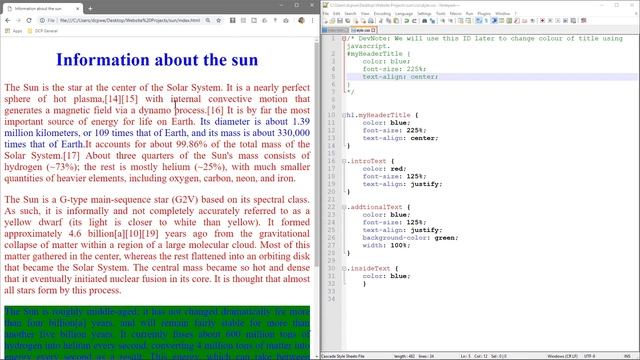Click the Zoom In icon in Notepad++
The image size is (640, 360).
point(442,20)
